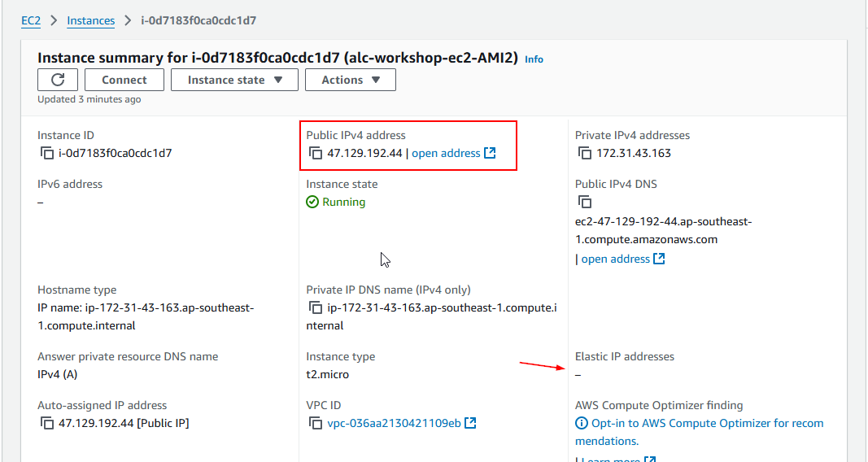The image size is (868, 462).
Task: Click the refresh instance summary button
Action: tap(58, 80)
